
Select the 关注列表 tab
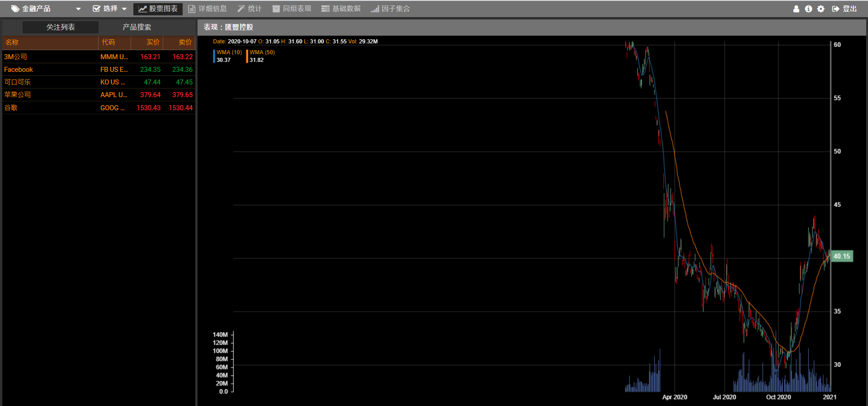tap(61, 27)
